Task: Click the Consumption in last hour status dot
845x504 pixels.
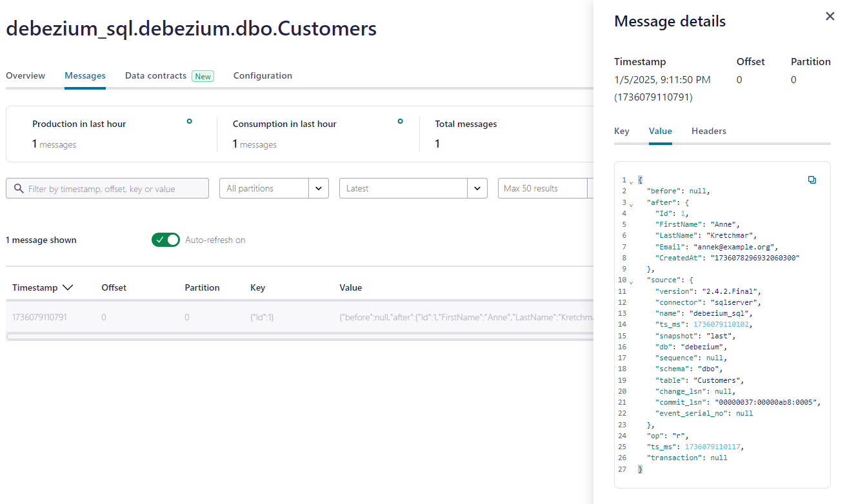Action: (x=400, y=121)
